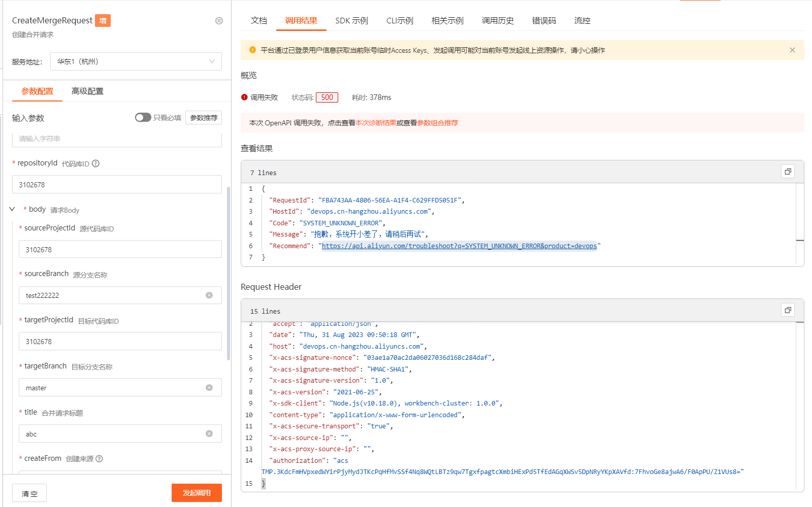Open the 调用历史 tab

tap(498, 21)
